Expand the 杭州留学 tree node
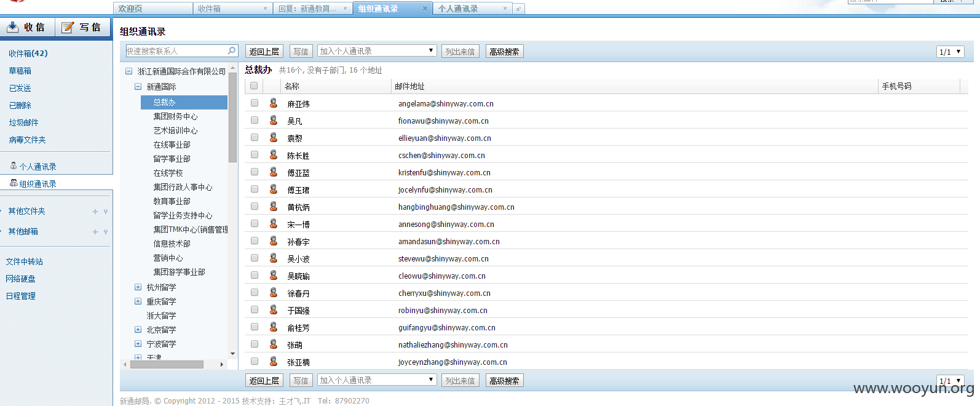Screen dimensions: 980x406 138,287
